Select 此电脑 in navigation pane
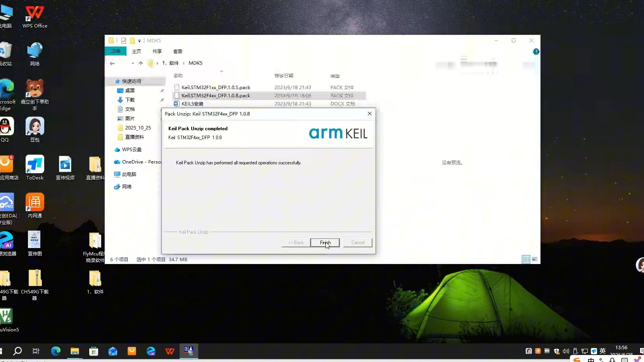Image resolution: width=644 pixels, height=362 pixels. (129, 174)
